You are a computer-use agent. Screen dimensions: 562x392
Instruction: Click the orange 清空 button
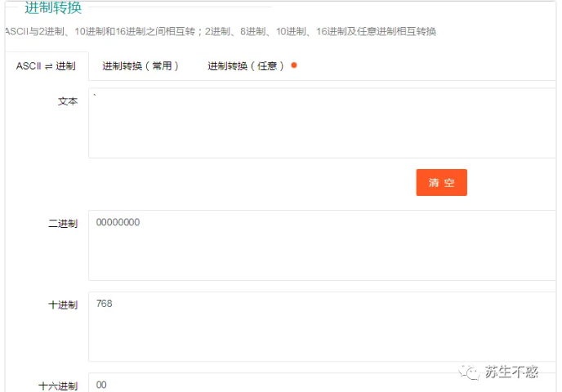(x=441, y=182)
